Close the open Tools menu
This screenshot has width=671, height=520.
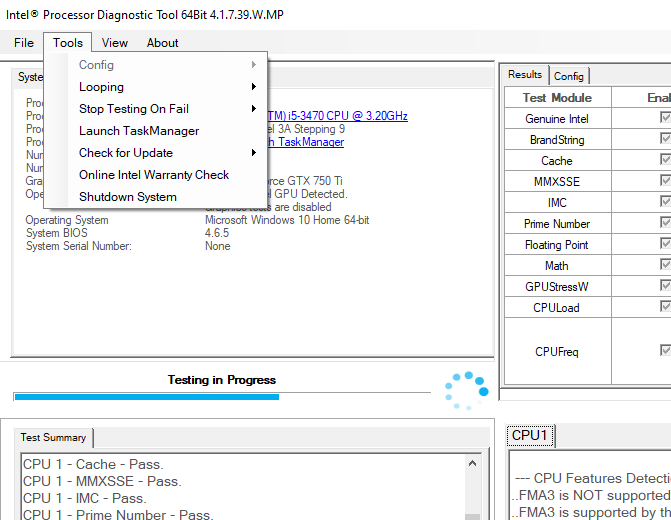point(68,43)
